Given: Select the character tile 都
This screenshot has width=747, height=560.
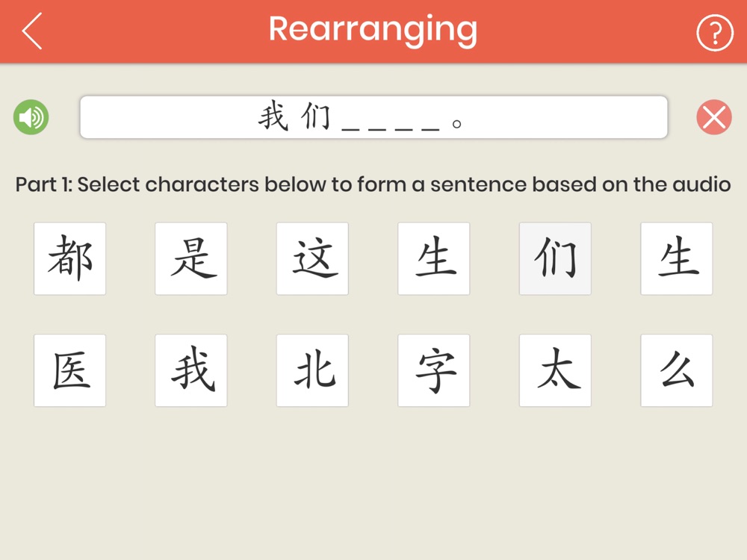Looking at the screenshot, I should (69, 258).
